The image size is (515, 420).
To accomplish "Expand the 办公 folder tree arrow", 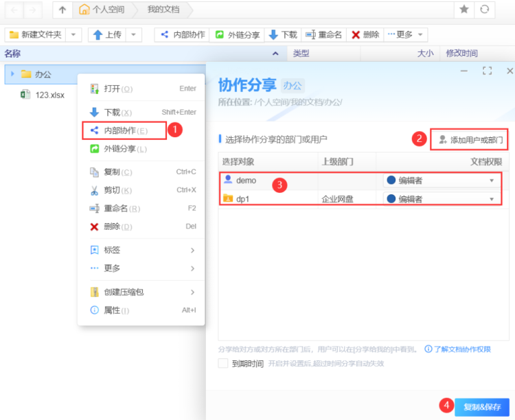I will point(12,74).
